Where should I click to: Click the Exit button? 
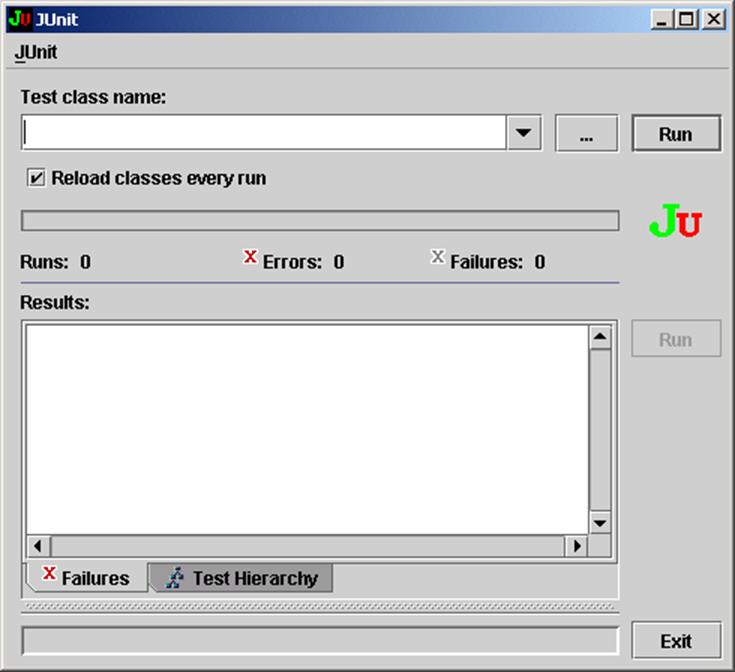[x=676, y=641]
